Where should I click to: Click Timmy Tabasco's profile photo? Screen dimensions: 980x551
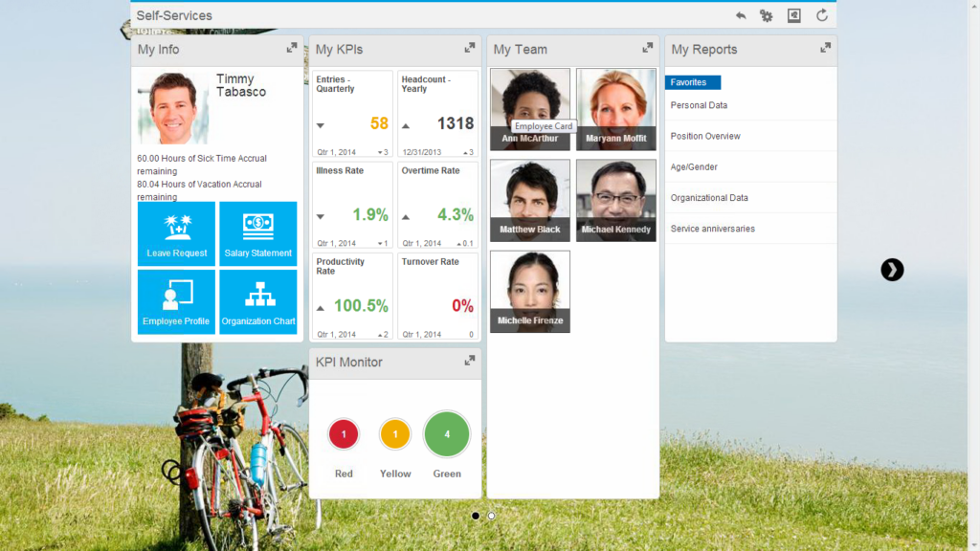coord(173,108)
